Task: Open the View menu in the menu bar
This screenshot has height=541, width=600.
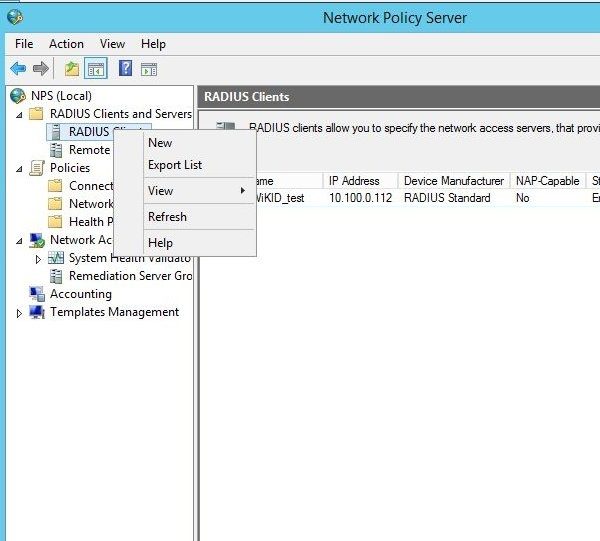Action: point(112,44)
